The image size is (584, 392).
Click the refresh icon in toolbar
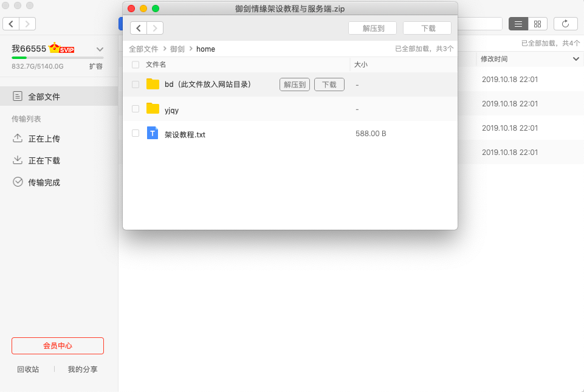565,24
